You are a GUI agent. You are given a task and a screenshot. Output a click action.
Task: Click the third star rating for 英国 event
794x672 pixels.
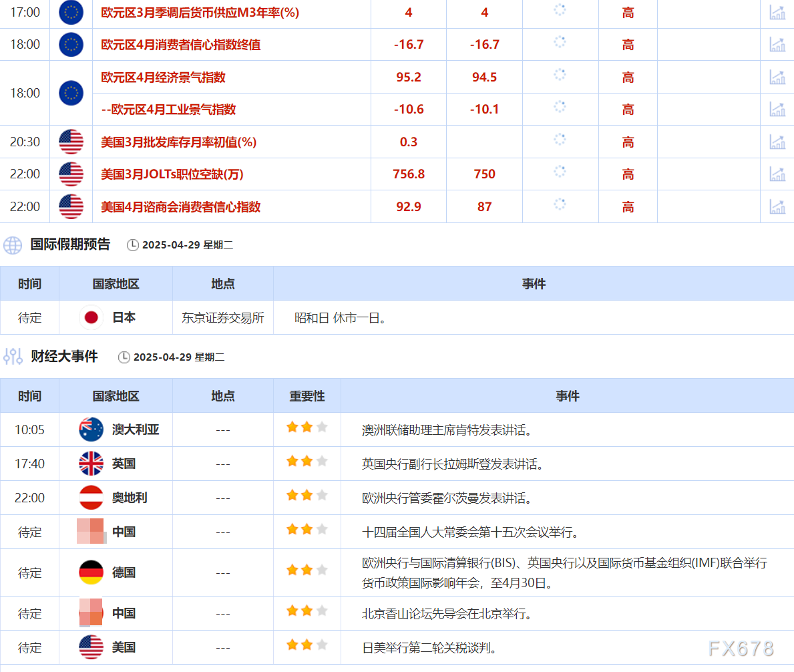(x=321, y=460)
